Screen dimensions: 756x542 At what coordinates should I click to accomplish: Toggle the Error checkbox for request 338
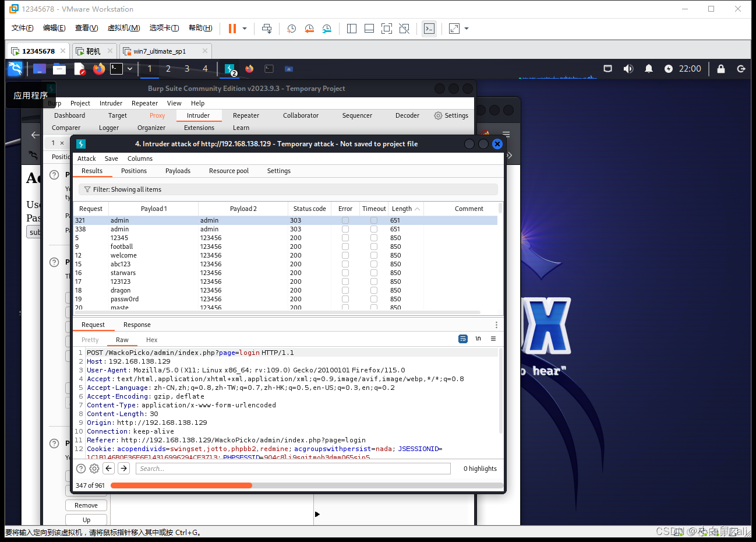345,229
